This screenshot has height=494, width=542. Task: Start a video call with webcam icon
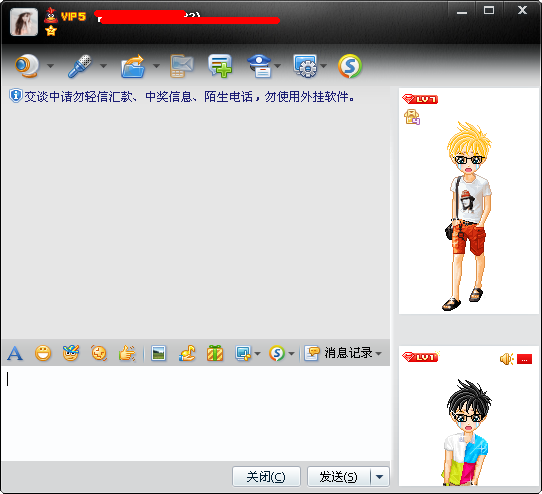pyautogui.click(x=27, y=66)
